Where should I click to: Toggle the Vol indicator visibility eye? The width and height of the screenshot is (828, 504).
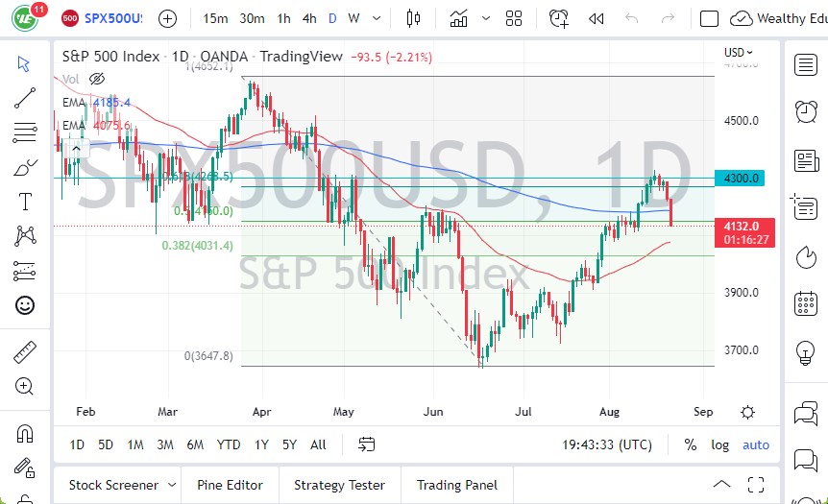coord(96,79)
